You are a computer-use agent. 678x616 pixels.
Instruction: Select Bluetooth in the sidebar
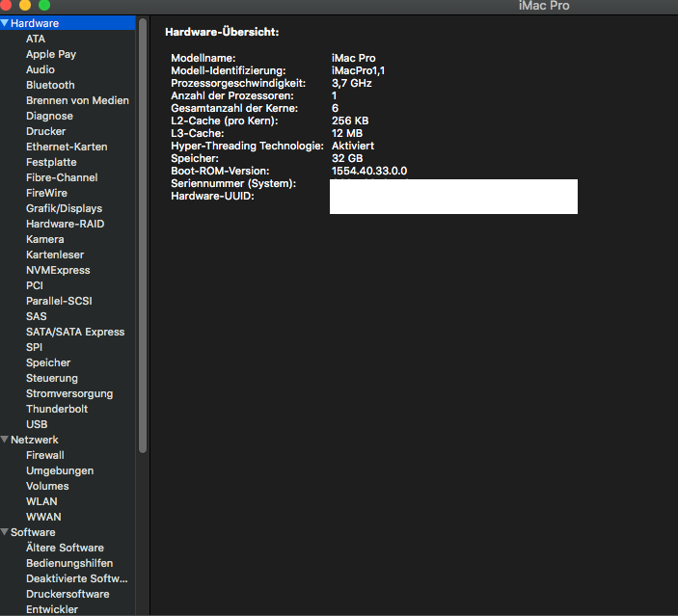click(x=50, y=85)
